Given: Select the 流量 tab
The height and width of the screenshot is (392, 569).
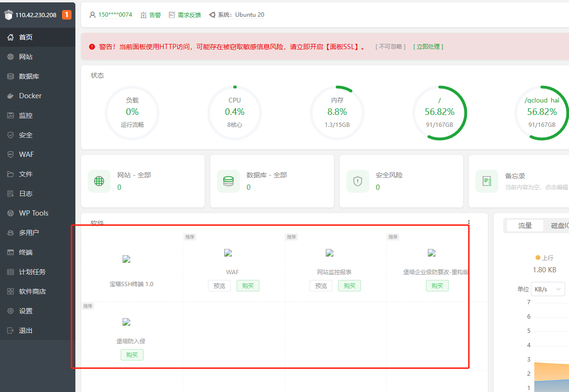Looking at the screenshot, I should [525, 226].
